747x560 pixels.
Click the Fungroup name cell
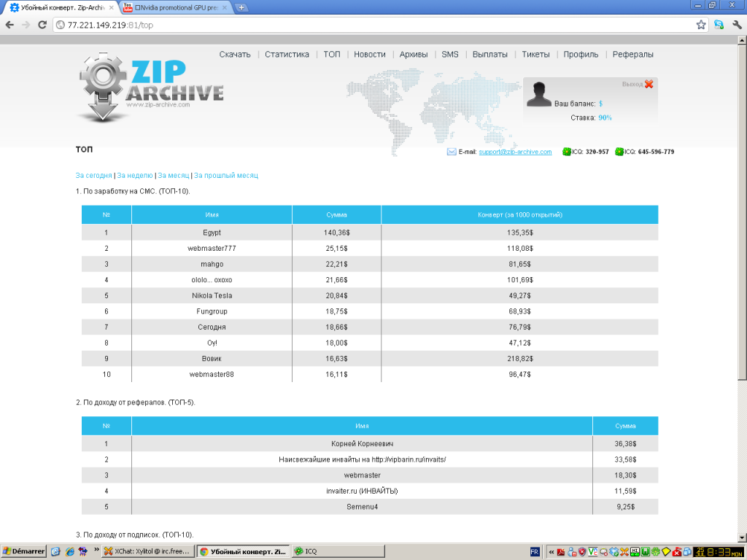pos(212,311)
